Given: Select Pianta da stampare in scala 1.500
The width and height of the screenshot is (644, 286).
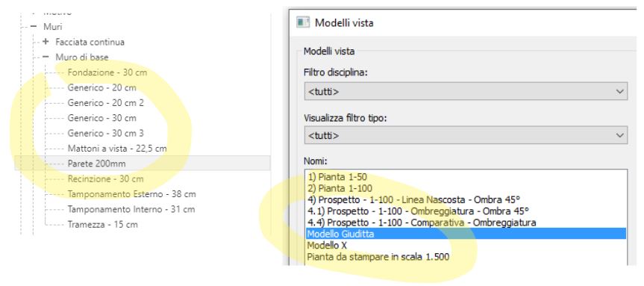Looking at the screenshot, I should pyautogui.click(x=378, y=257).
